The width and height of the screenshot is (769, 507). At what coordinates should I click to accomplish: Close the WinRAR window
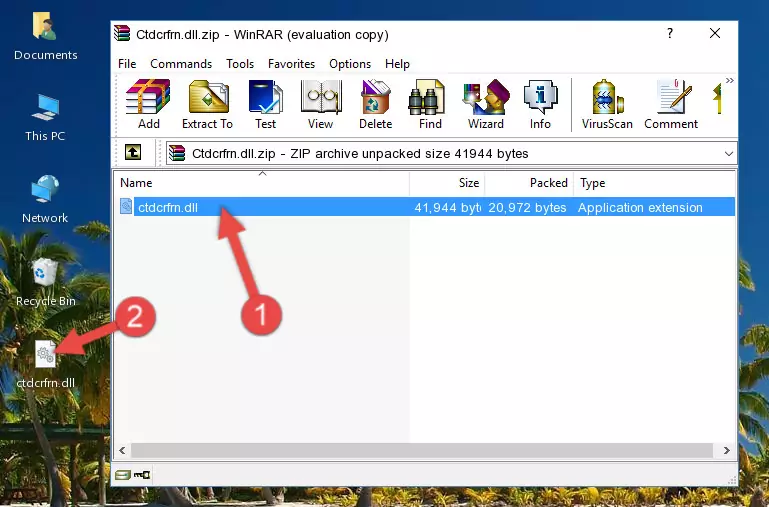715,33
